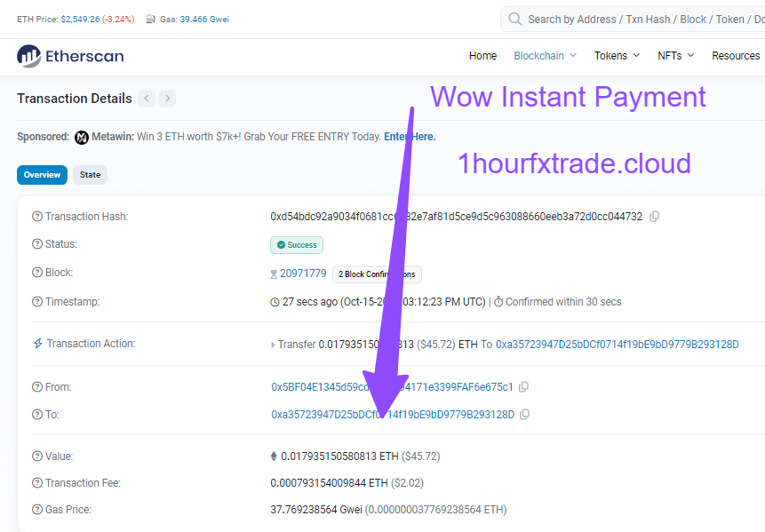Click the ETH price $2,549.26 link
Viewport: 765px width, 532px height.
click(80, 19)
